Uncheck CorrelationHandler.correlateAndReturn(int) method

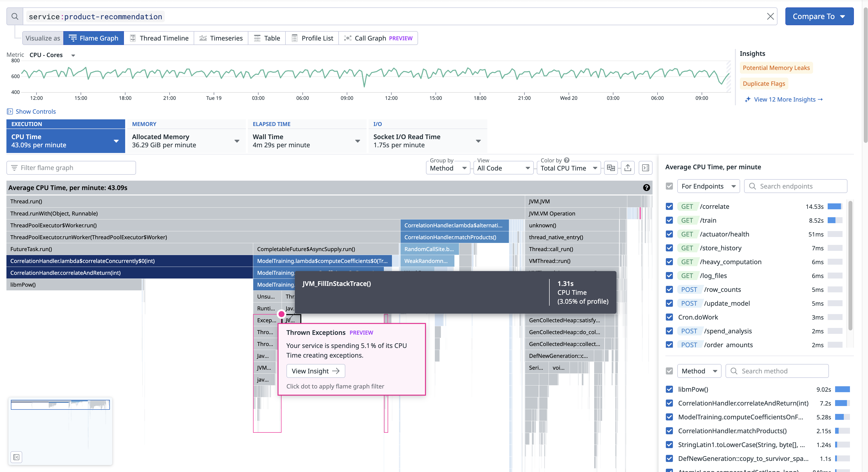(x=669, y=403)
